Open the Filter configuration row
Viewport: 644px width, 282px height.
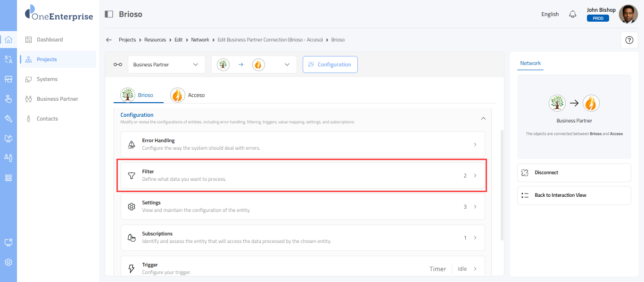point(302,176)
